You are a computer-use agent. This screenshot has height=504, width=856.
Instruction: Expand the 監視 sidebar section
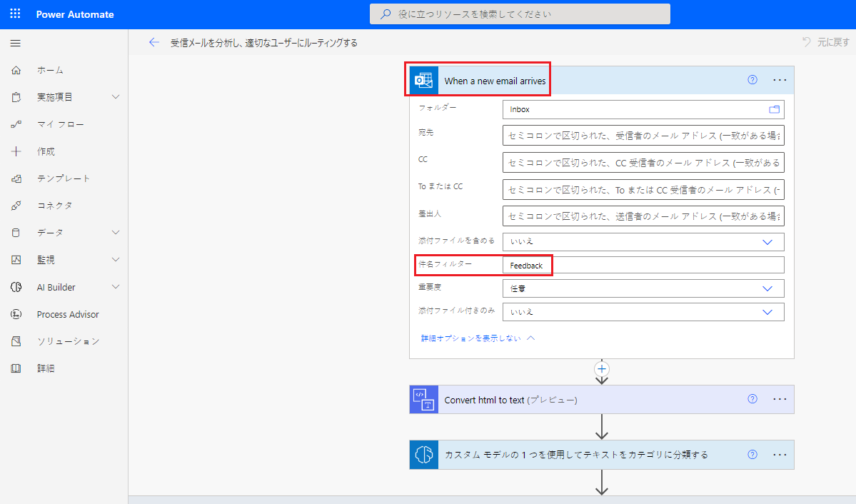(x=115, y=260)
